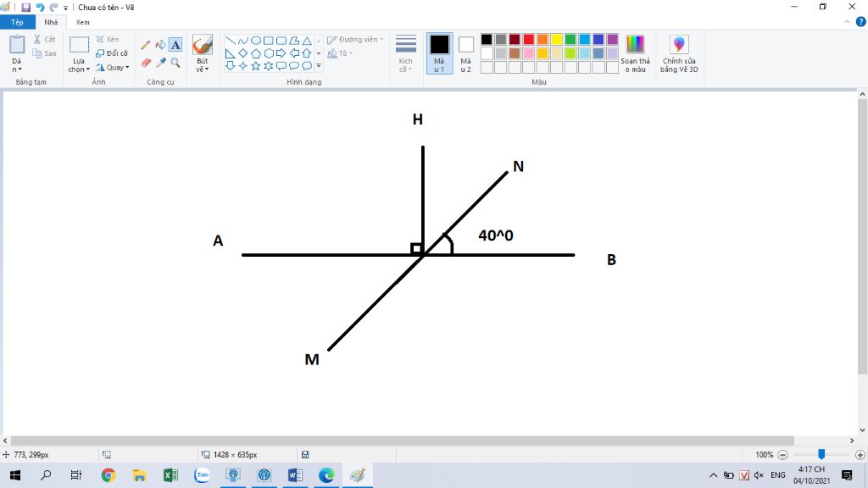Switch to the Nhà (Home) tab
The height and width of the screenshot is (488, 868).
pos(51,22)
